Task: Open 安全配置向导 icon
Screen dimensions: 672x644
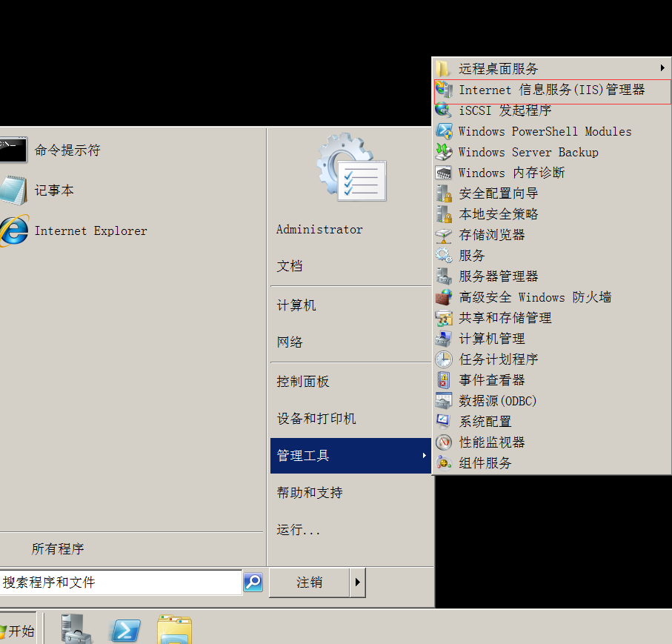Action: coord(444,193)
